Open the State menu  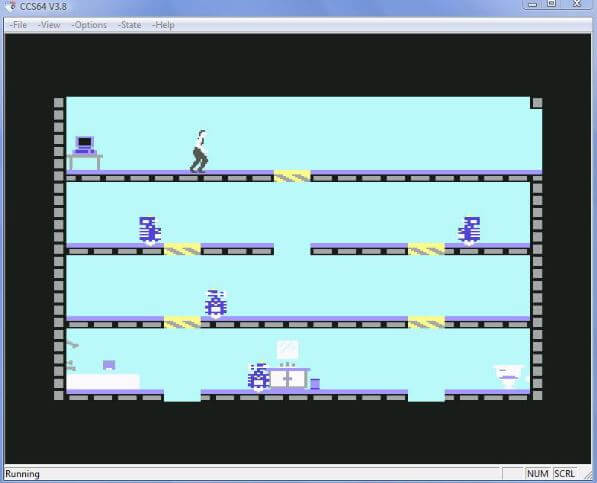[130, 25]
